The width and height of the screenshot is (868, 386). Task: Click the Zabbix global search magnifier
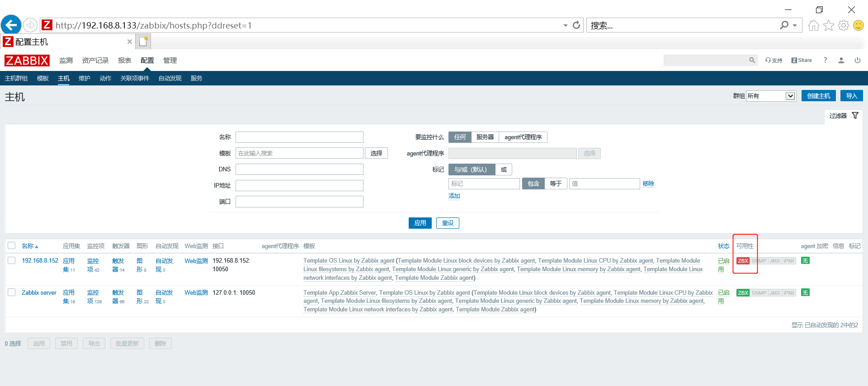point(752,60)
